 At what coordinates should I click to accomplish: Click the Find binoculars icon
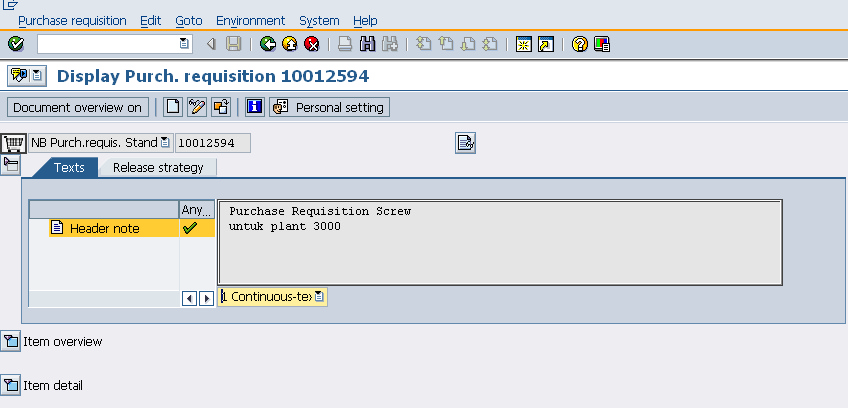point(367,44)
